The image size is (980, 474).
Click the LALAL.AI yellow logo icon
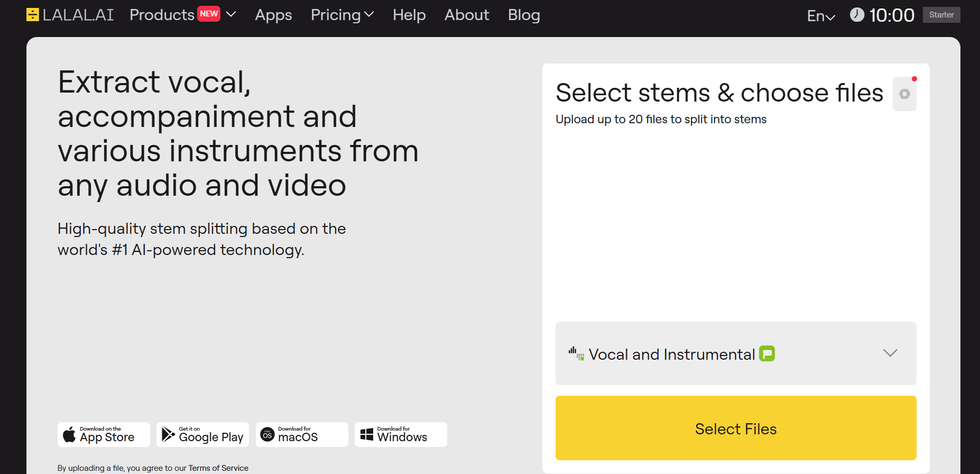33,15
